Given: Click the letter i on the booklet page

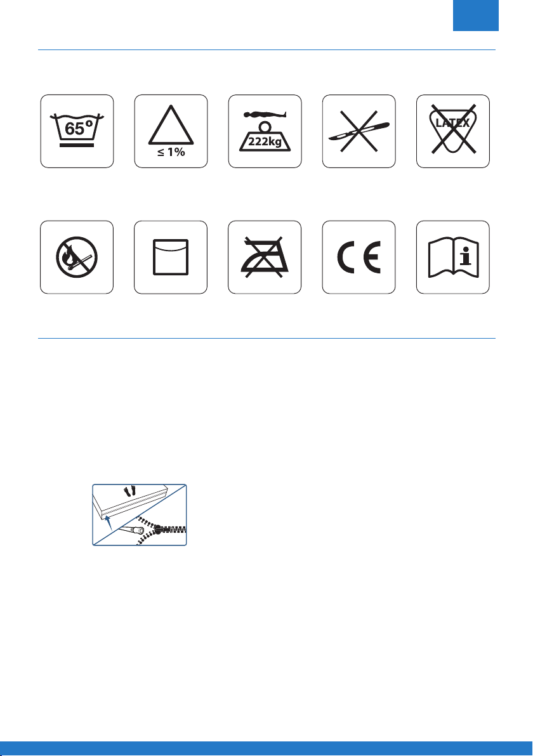Looking at the screenshot, I should tap(464, 257).
